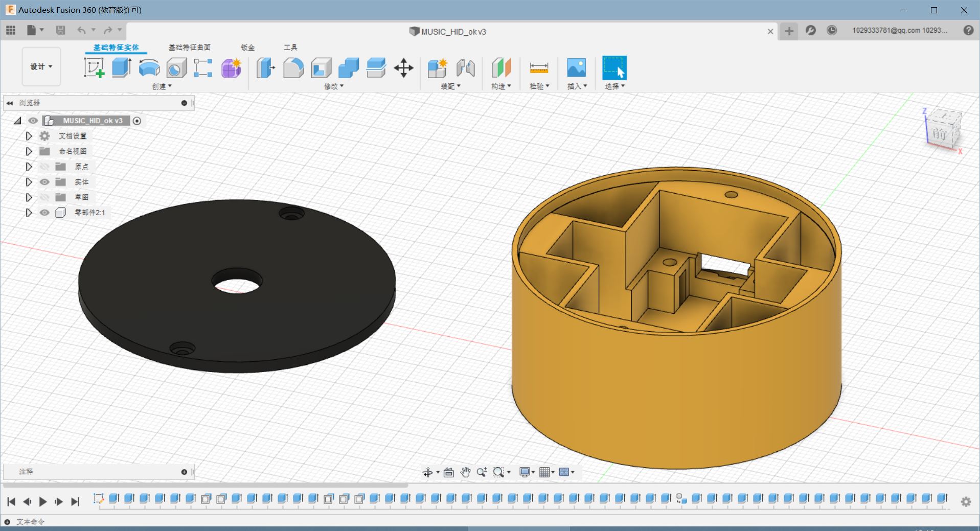Screen dimensions: 980x531
Task: Toggle visibility of MUSIC_HID_ok v3 root
Action: point(33,121)
